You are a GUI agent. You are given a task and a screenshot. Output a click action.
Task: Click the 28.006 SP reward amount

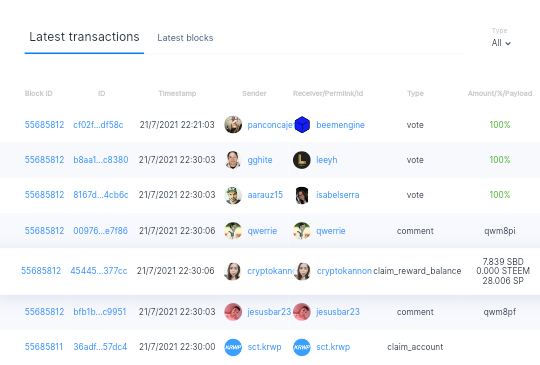[503, 281]
